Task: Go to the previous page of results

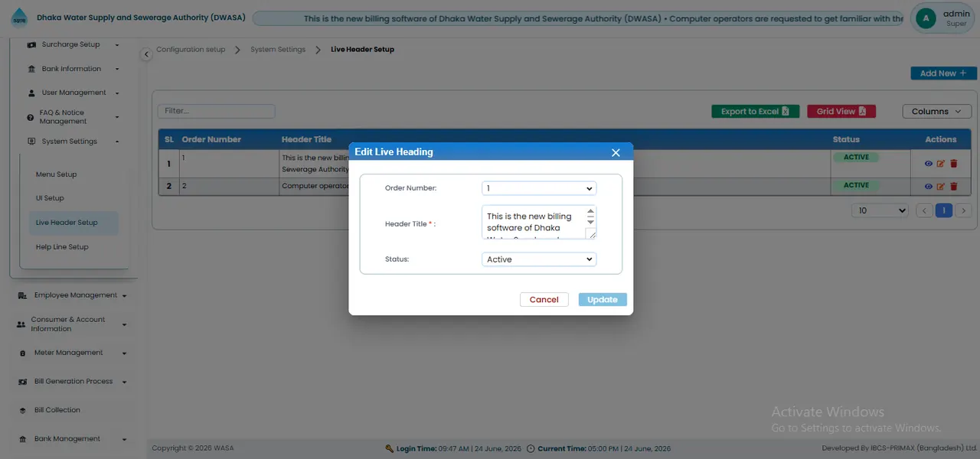Action: [925, 210]
